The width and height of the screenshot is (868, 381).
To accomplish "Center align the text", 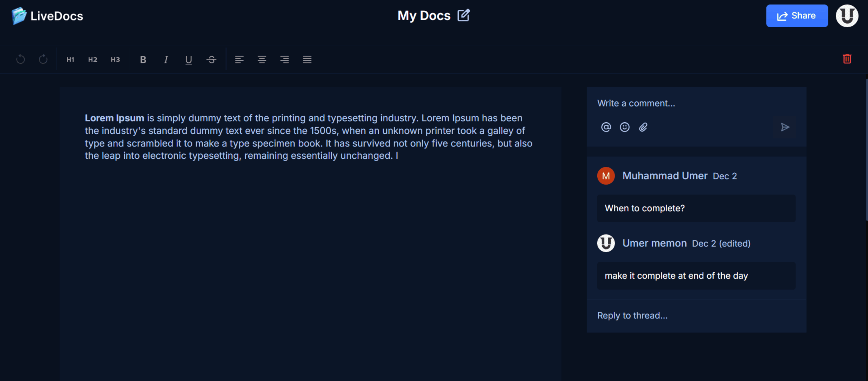I will [262, 59].
